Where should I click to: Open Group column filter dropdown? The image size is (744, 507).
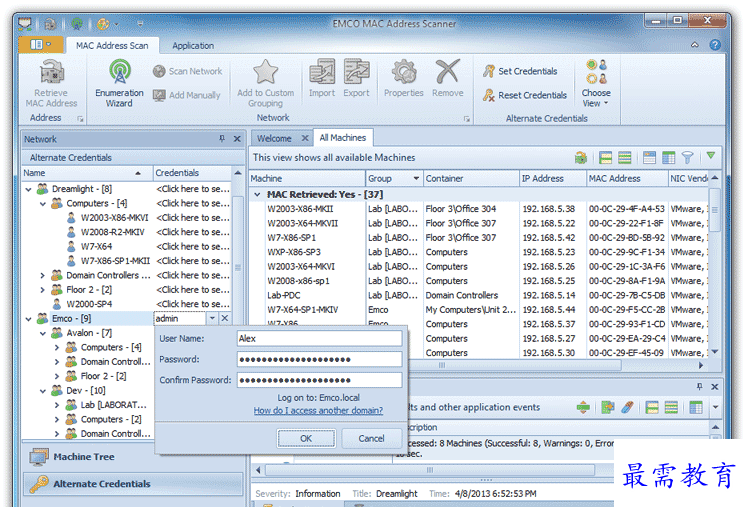point(416,178)
